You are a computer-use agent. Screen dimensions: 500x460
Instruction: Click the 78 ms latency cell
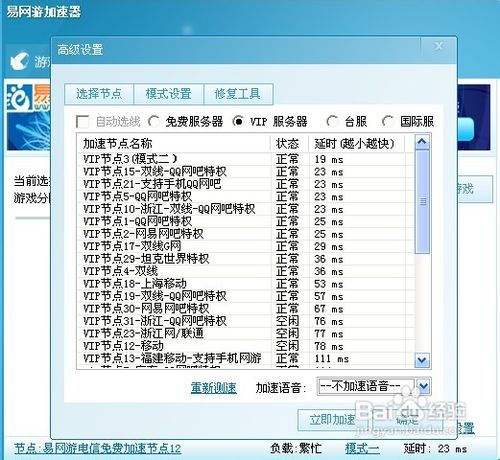click(329, 346)
